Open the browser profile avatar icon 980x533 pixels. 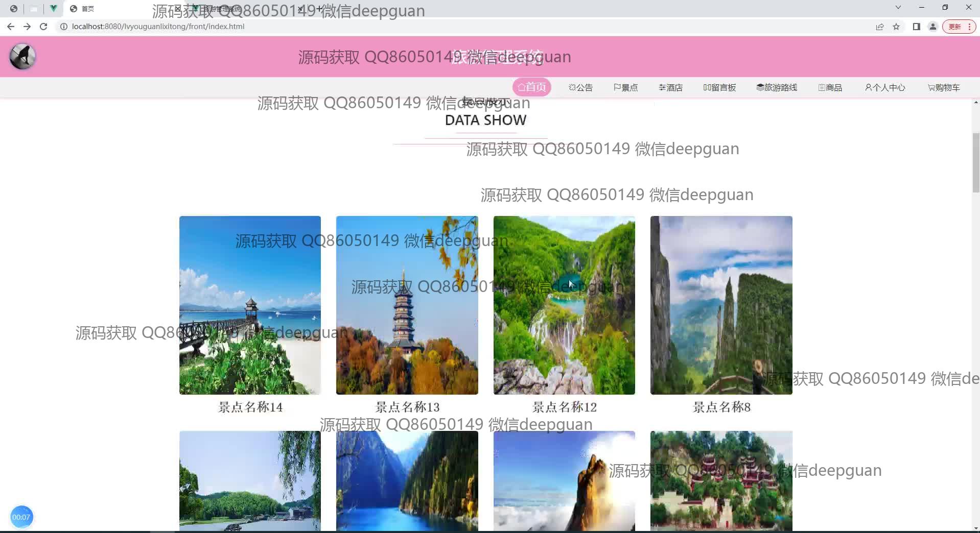pyautogui.click(x=933, y=27)
